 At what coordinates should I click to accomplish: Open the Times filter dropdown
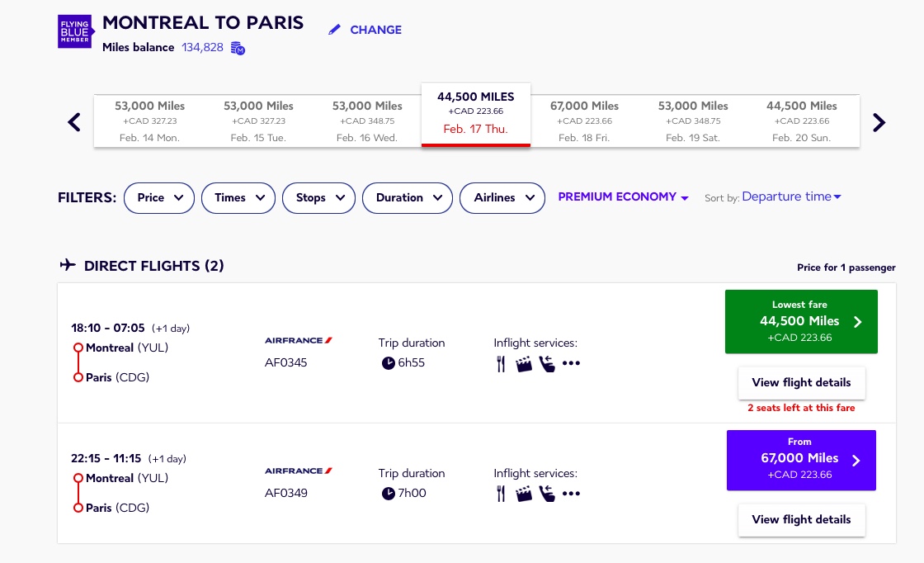coord(238,198)
